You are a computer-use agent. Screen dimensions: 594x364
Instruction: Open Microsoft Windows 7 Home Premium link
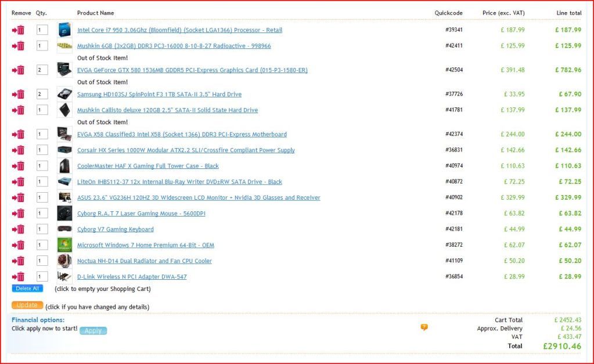coord(146,245)
